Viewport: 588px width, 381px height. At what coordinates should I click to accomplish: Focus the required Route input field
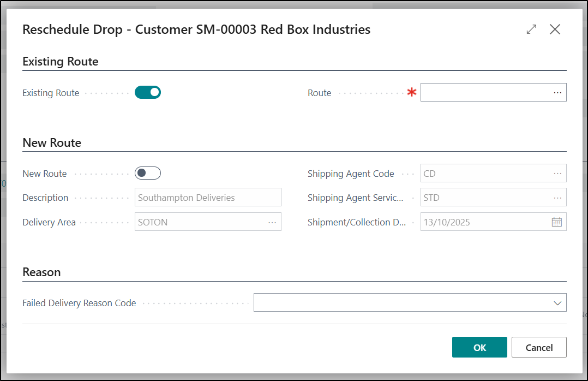484,93
